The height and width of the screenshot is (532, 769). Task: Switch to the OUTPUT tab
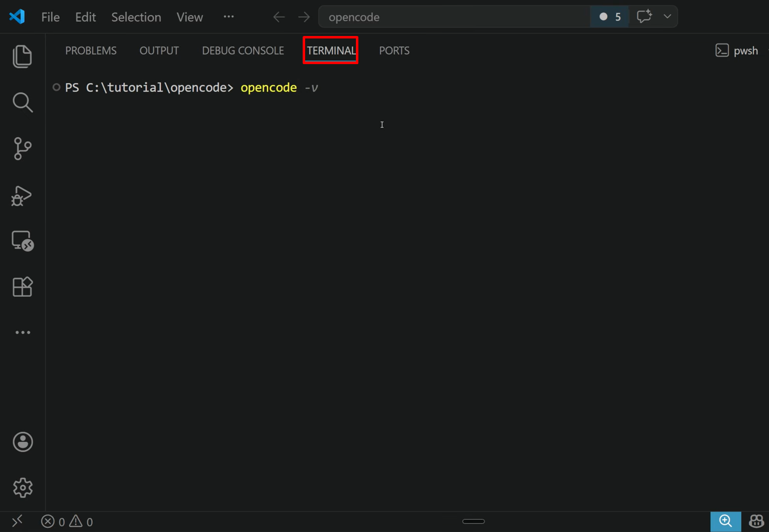click(159, 50)
